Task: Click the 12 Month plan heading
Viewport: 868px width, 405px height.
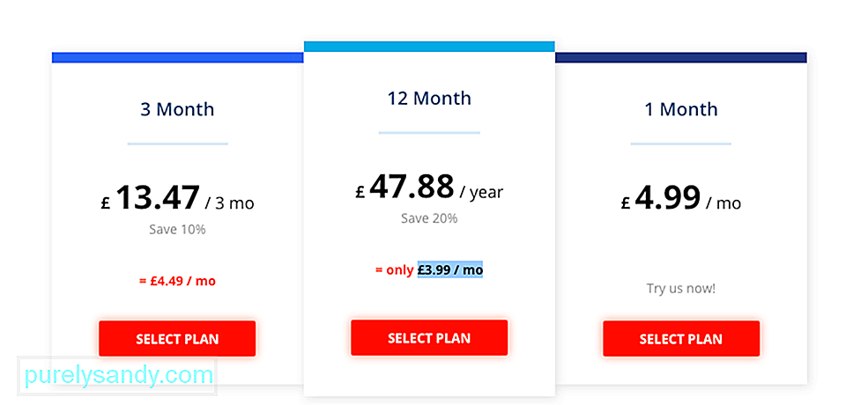Action: point(429,98)
